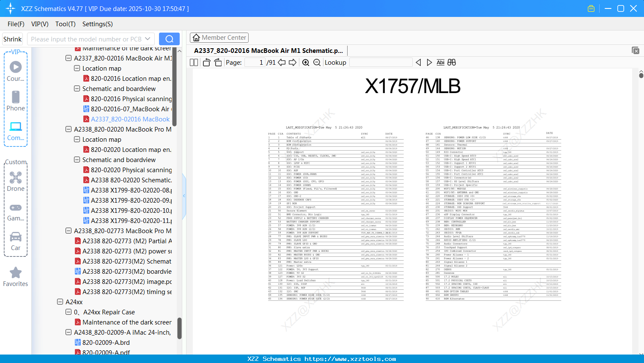This screenshot has width=644, height=363.
Task: Click the blue search button
Action: [169, 39]
